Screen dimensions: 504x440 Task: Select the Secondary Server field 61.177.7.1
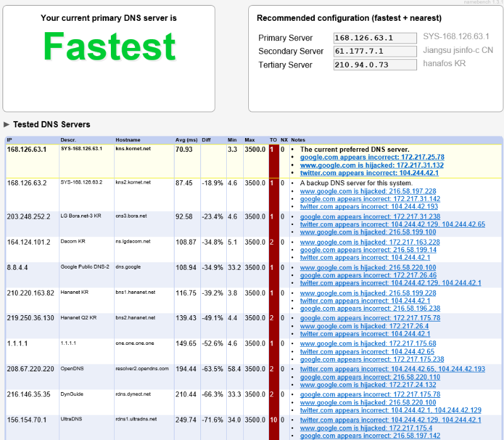(x=374, y=52)
